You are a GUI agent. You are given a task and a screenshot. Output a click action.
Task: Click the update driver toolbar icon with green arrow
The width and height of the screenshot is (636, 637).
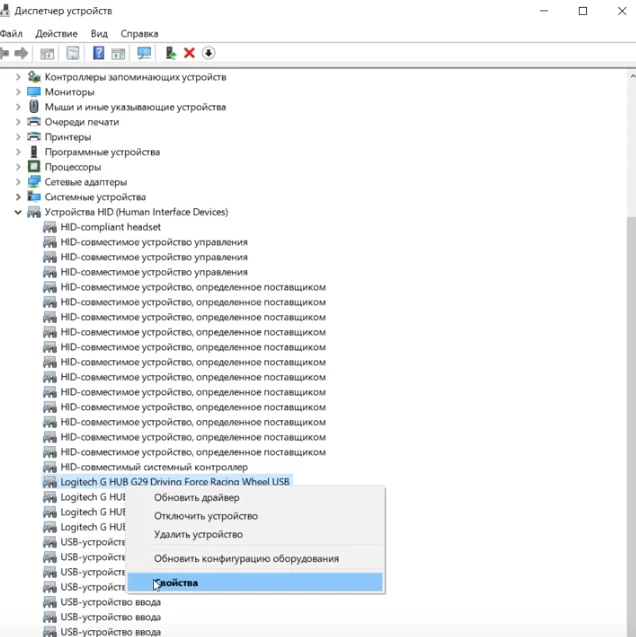click(x=171, y=53)
